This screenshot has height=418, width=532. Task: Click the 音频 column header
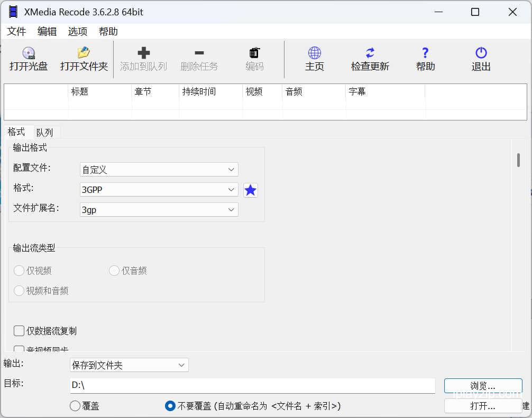coord(314,91)
